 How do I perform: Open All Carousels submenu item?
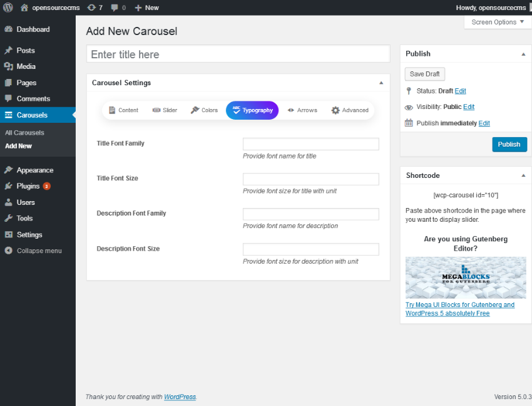(24, 133)
